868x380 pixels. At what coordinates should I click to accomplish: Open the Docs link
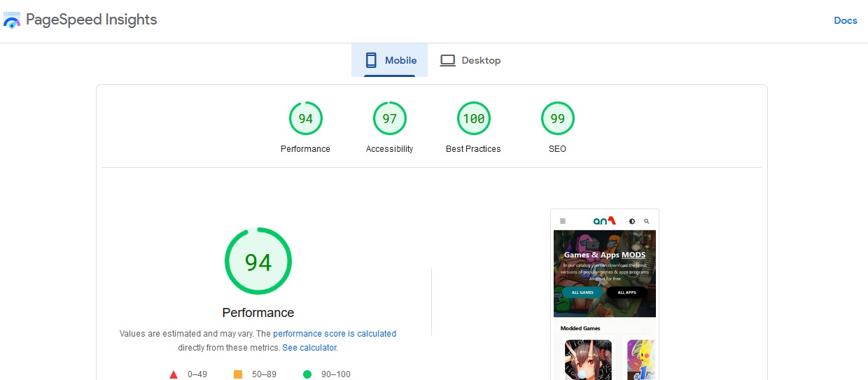pyautogui.click(x=846, y=20)
